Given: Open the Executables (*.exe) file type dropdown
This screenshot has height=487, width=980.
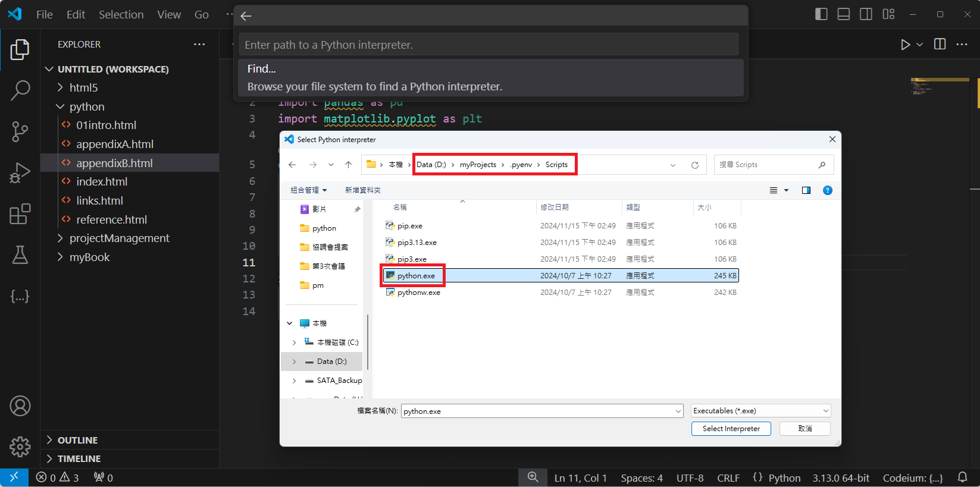Looking at the screenshot, I should 760,411.
